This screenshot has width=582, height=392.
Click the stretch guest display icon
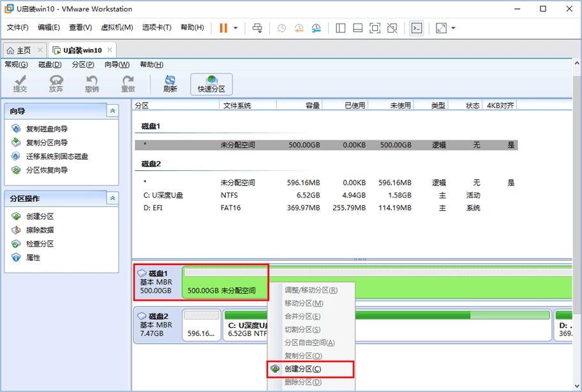point(441,28)
